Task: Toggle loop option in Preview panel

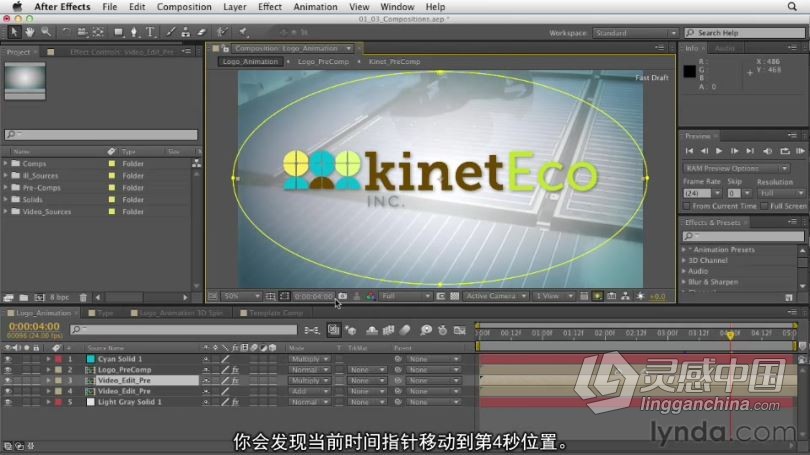Action: point(785,151)
